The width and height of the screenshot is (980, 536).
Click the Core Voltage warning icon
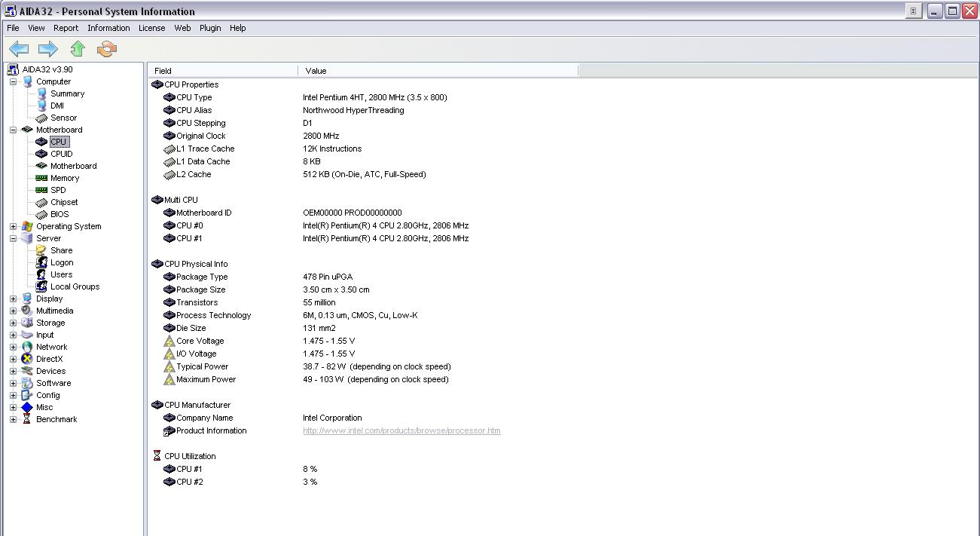coord(169,341)
